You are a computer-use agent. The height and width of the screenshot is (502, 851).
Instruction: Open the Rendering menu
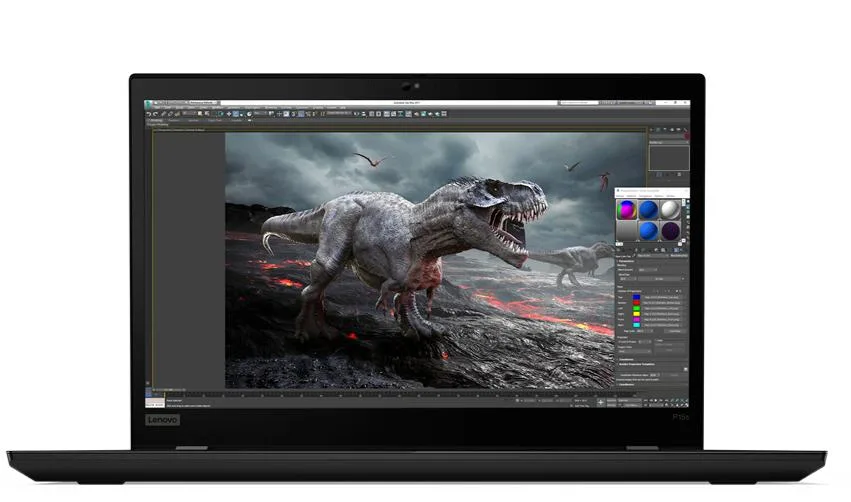point(271,107)
